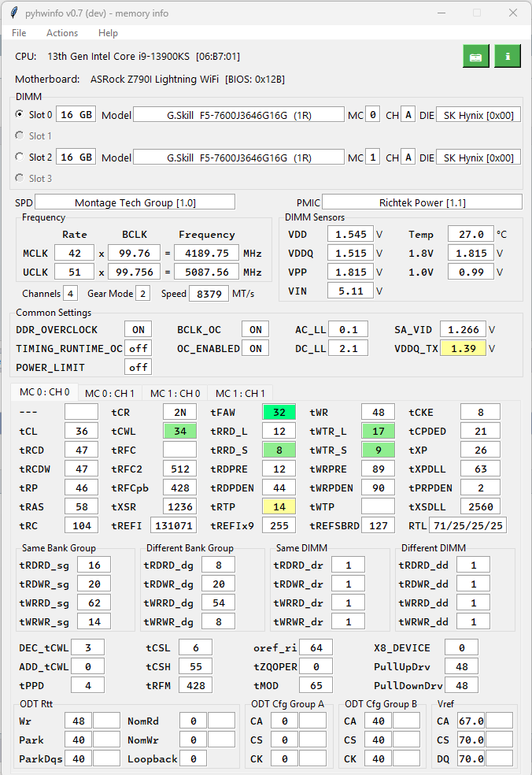Open the File menu
The width and height of the screenshot is (532, 775).
pos(19,32)
